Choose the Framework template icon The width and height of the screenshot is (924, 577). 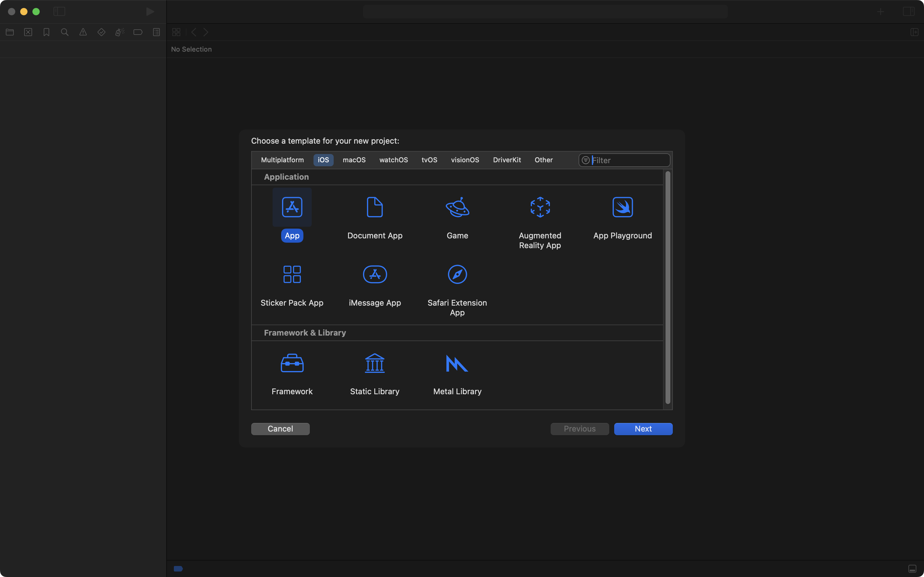292,363
